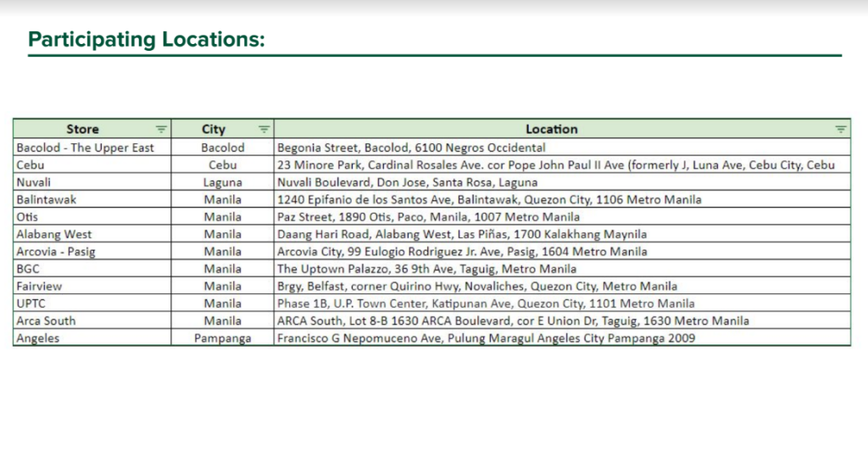868x457 pixels.
Task: Select the Store header cell
Action: click(x=92, y=129)
